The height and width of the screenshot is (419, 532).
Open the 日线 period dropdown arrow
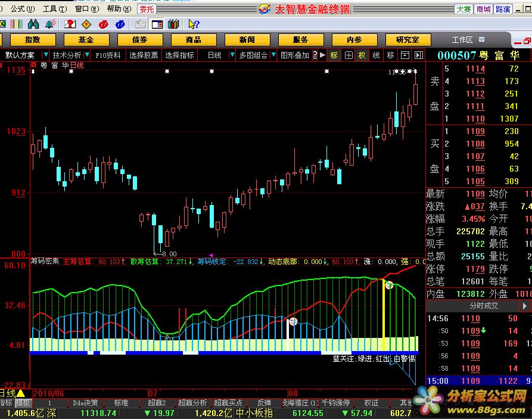point(232,55)
